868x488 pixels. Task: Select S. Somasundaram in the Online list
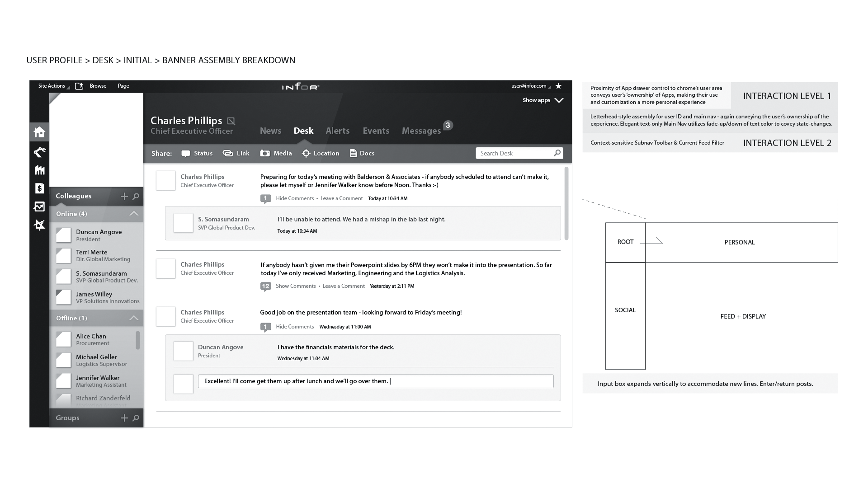pos(97,277)
